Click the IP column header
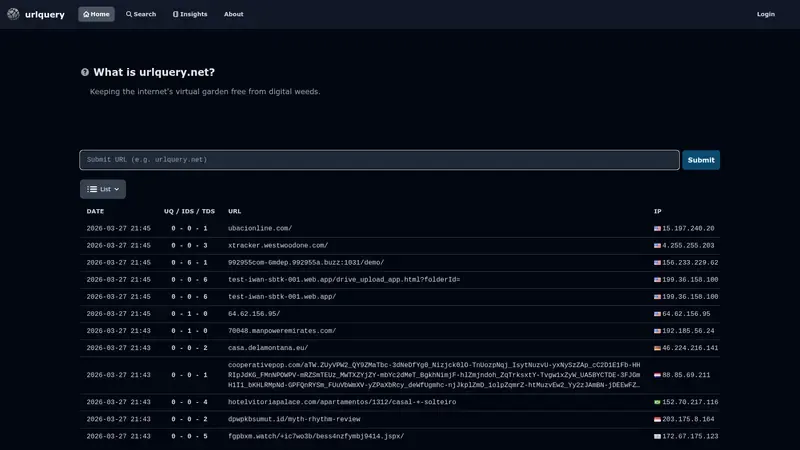The width and height of the screenshot is (800, 450). [658, 211]
